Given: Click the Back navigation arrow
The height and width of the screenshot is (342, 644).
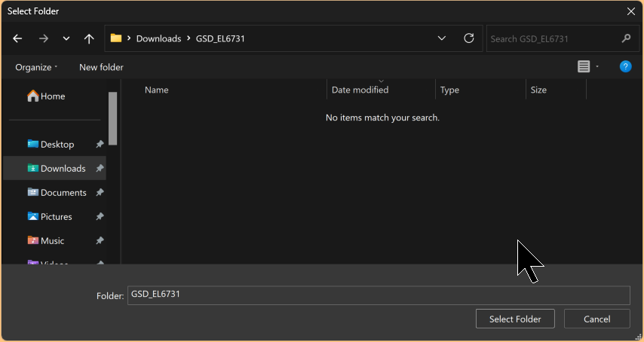Looking at the screenshot, I should coord(17,38).
